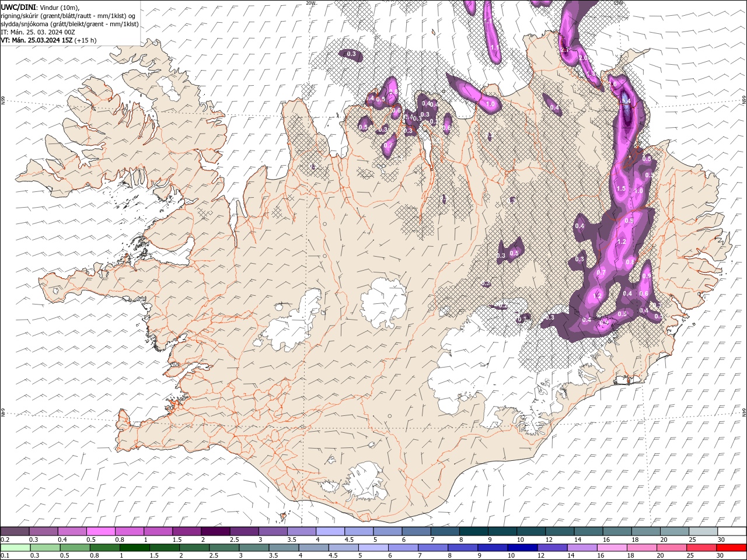This screenshot has height=560, width=747.
Task: Click the 'UWC/DINI' title text
Action: [x=19, y=7]
